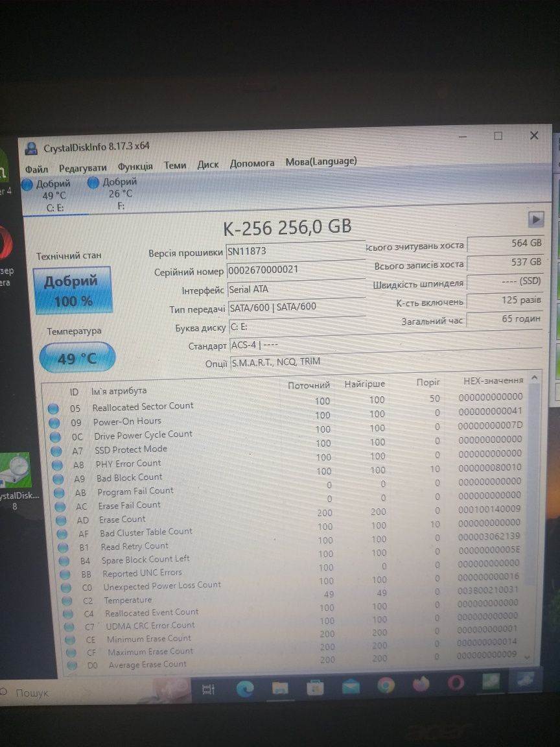This screenshot has height=747, width=560.
Task: Open the Редагувати menu
Action: click(82, 168)
